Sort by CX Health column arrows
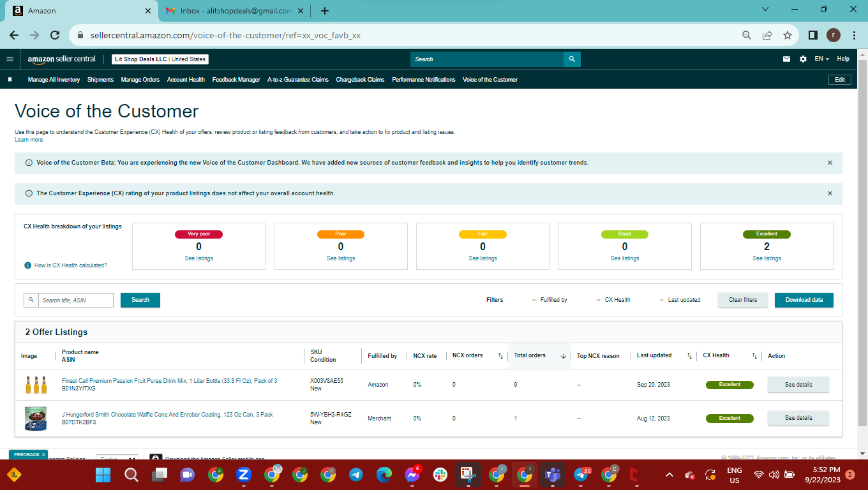868x490 pixels. (x=754, y=356)
